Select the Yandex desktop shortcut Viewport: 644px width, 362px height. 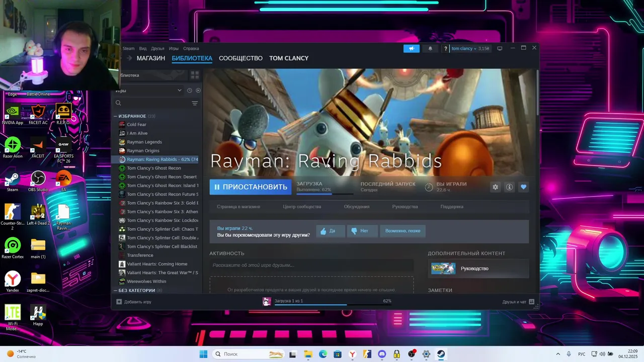[x=13, y=282]
